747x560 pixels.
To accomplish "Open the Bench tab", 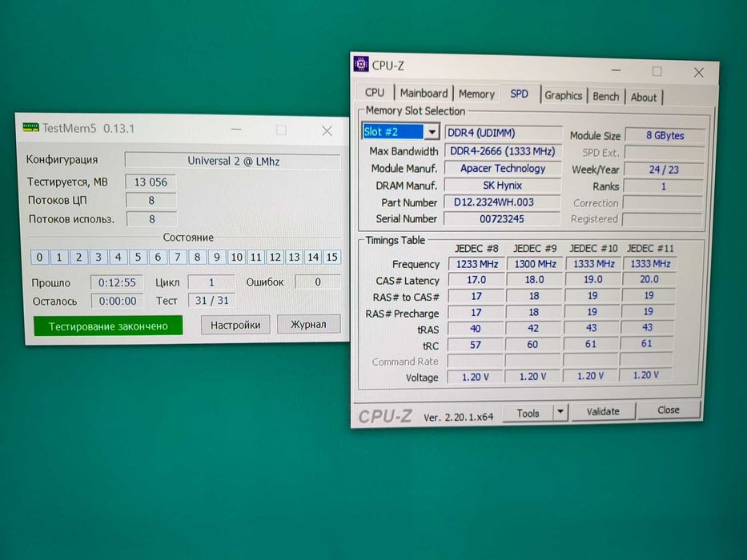I will (605, 97).
